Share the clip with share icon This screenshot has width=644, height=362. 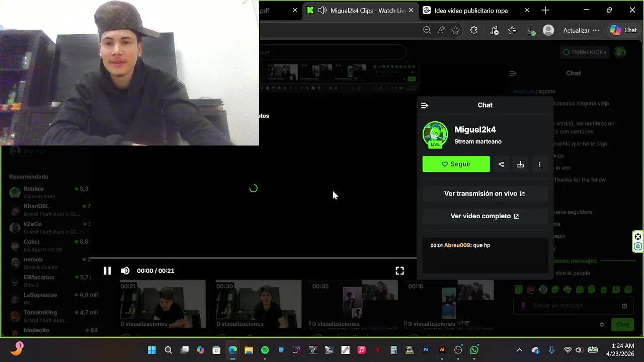point(501,164)
